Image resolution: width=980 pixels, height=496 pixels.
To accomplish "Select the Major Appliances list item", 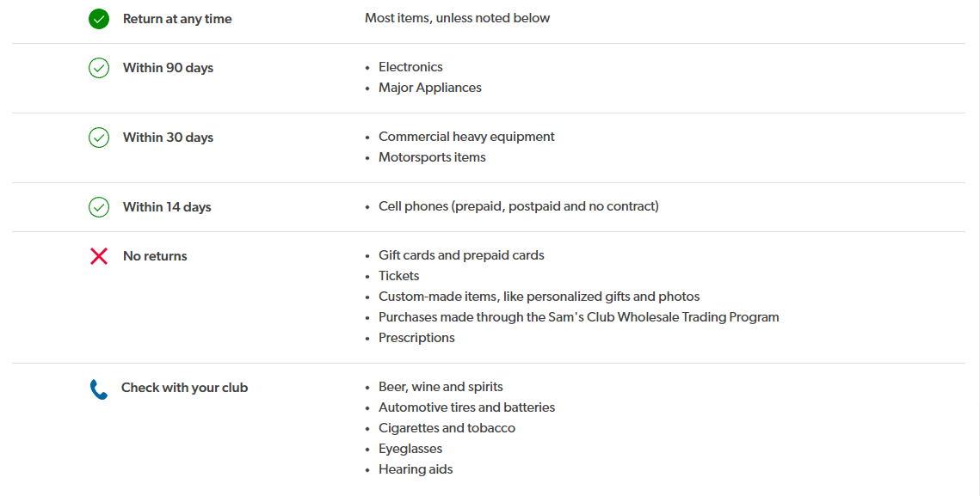I will coord(430,88).
